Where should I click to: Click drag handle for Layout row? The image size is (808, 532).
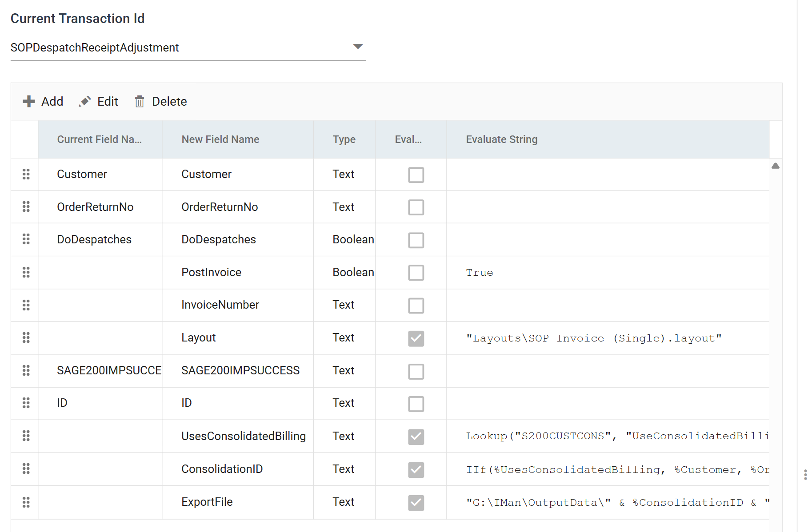(x=26, y=337)
